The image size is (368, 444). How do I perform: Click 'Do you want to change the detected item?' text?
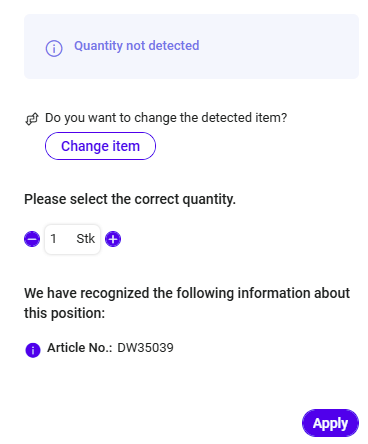click(x=166, y=118)
